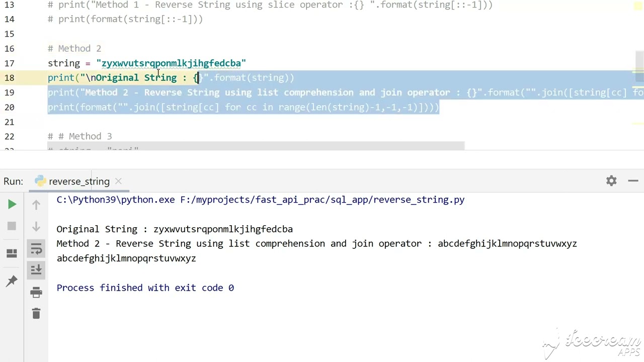Click 'Process finished with exit code 0'
Image resolution: width=644 pixels, height=362 pixels.
(x=145, y=288)
